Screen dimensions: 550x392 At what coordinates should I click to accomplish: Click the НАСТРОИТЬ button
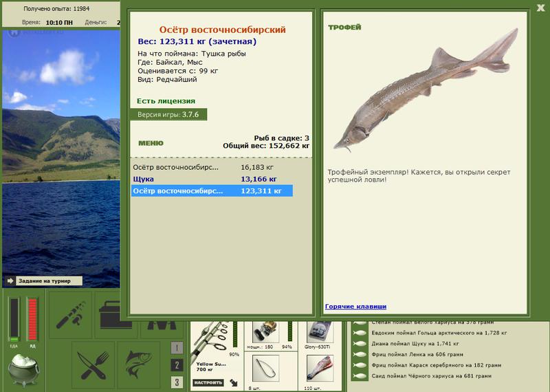(x=208, y=382)
